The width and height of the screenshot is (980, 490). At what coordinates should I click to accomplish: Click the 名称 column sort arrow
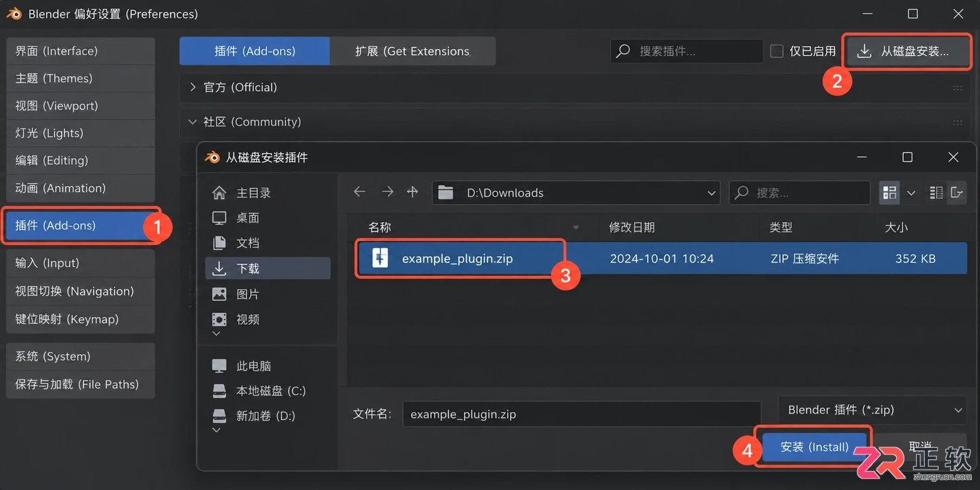point(576,228)
